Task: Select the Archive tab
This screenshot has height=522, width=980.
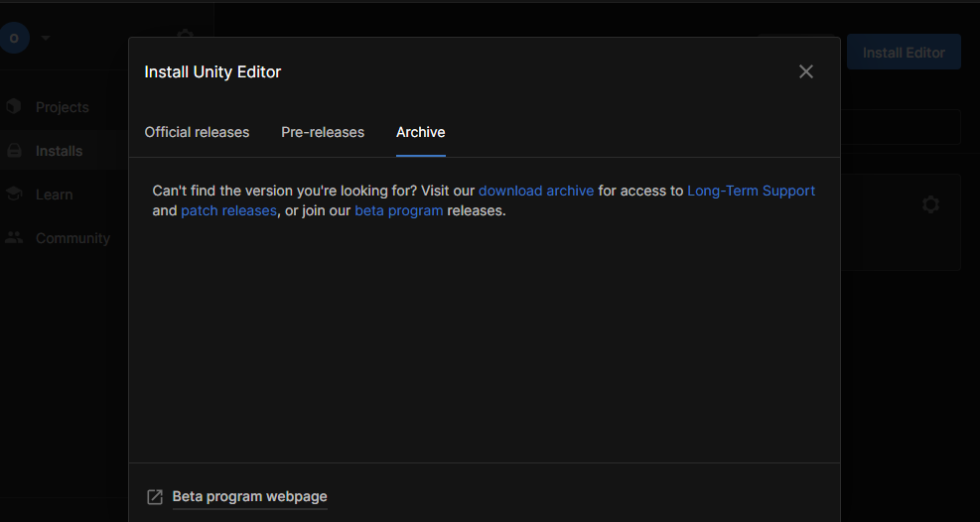Action: click(x=421, y=132)
